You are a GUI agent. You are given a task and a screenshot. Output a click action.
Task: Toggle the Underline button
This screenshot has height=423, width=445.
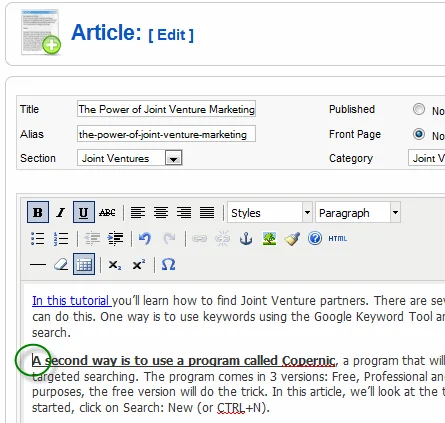84,212
